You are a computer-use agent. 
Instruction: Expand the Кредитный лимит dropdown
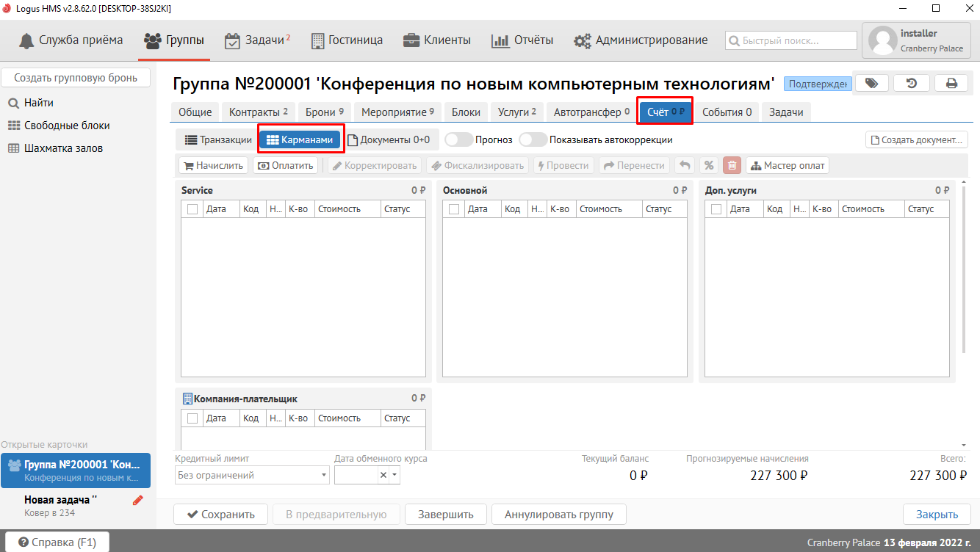(x=324, y=476)
